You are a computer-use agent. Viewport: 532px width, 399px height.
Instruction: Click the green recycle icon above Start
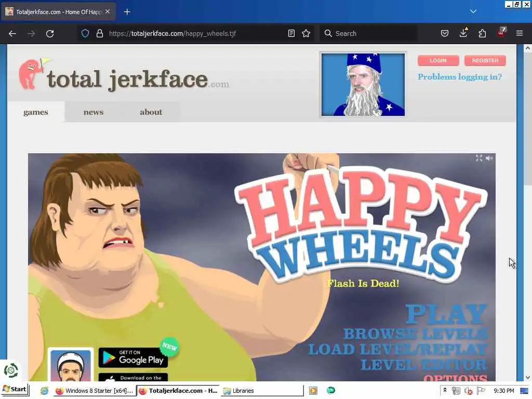tap(11, 370)
